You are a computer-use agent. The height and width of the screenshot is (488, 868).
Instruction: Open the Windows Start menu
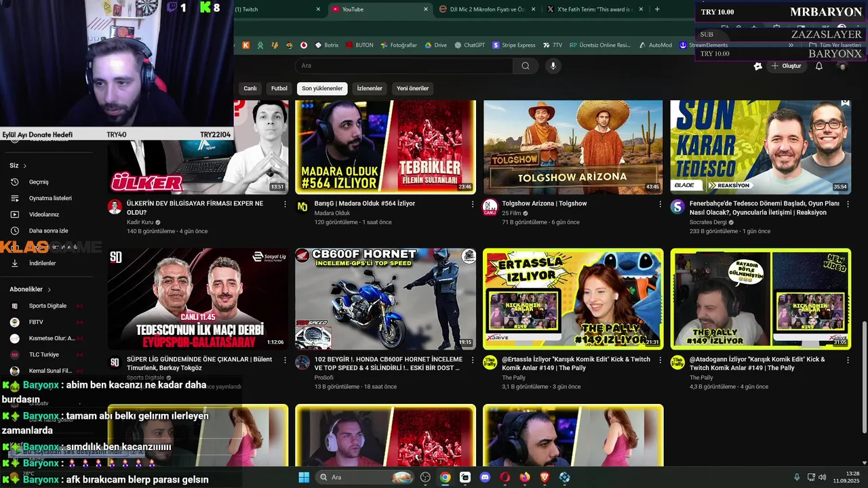coord(304,477)
